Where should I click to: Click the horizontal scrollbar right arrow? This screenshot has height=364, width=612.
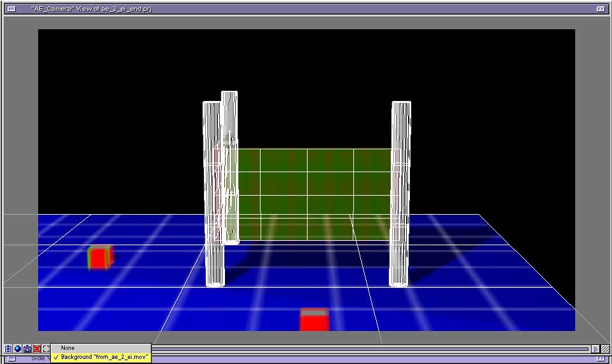(x=595, y=349)
